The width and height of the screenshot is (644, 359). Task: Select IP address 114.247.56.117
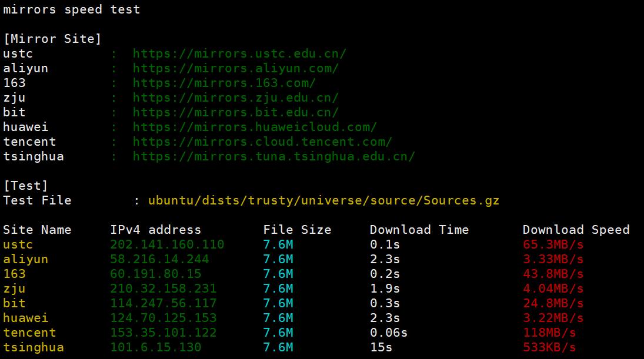(x=163, y=303)
